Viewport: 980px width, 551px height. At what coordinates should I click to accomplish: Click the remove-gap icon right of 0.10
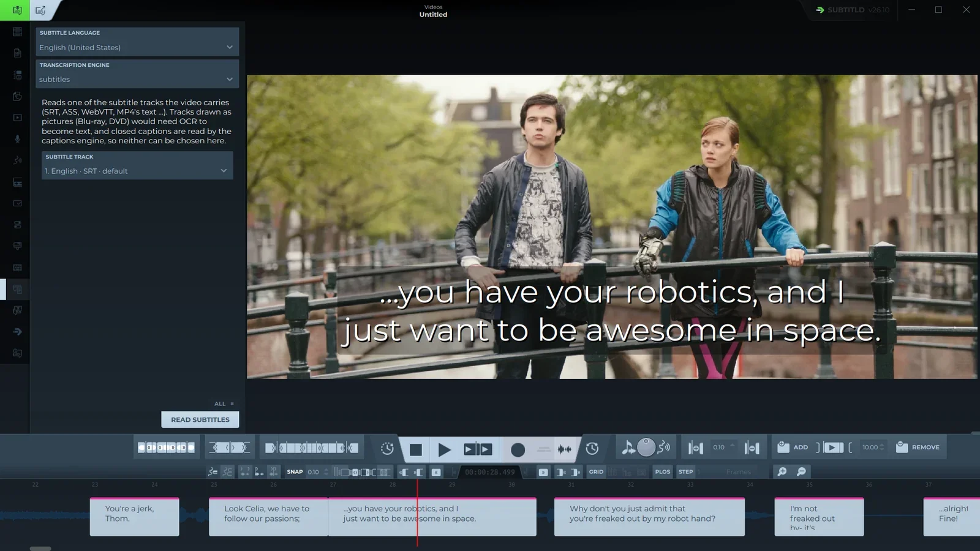(752, 448)
